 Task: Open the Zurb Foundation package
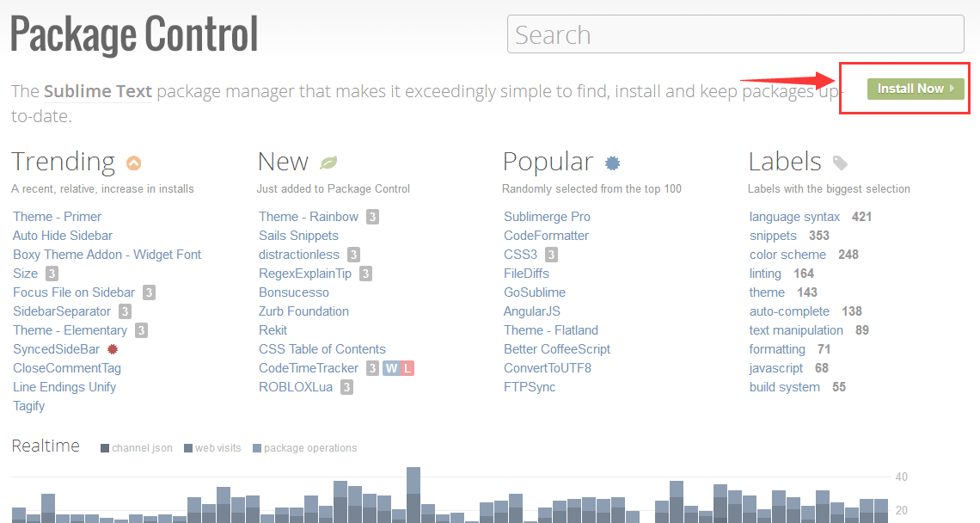point(303,311)
